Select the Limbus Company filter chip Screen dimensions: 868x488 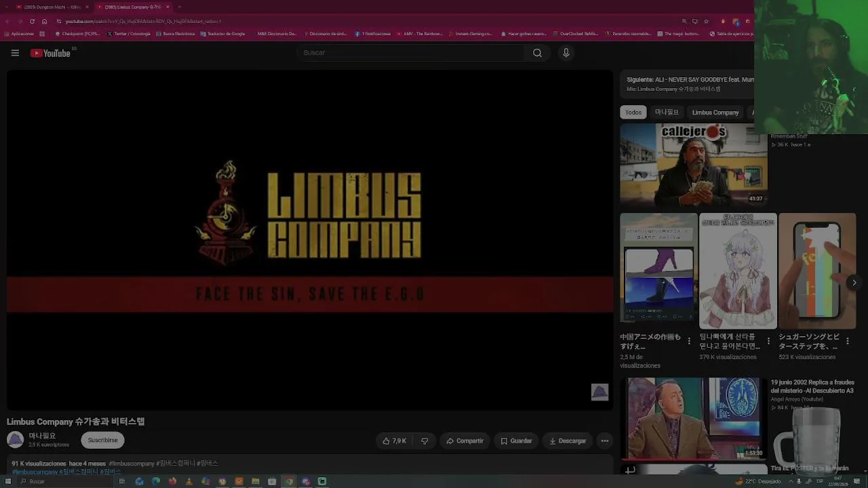[x=715, y=113]
